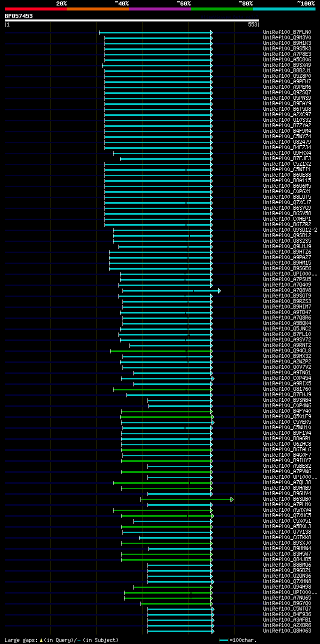Screen dimensions: 320x644
Task: Select subject label UniRef100_B8A115
Action: 287,181
